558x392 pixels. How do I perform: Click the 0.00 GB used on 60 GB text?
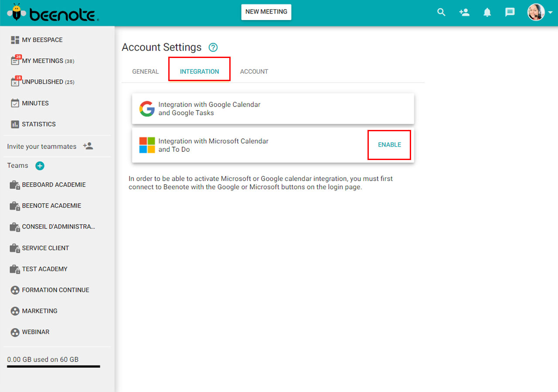pyautogui.click(x=43, y=360)
